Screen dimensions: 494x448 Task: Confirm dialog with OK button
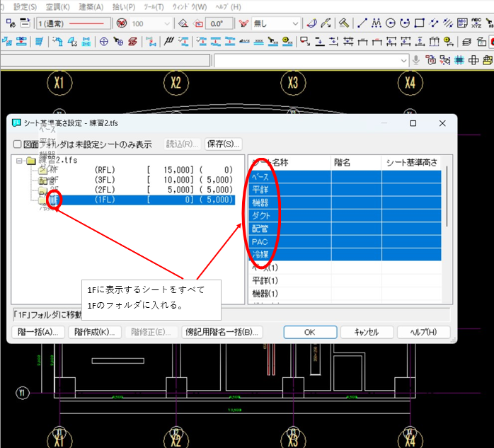click(310, 332)
